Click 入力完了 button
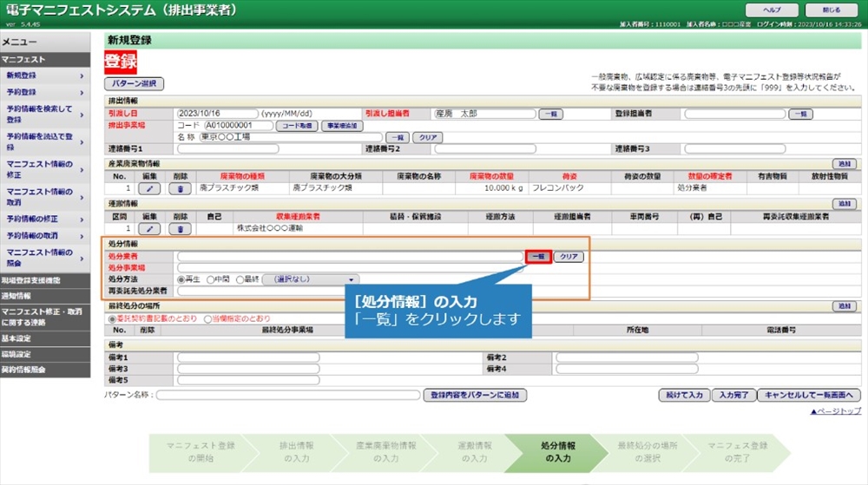 coord(733,396)
